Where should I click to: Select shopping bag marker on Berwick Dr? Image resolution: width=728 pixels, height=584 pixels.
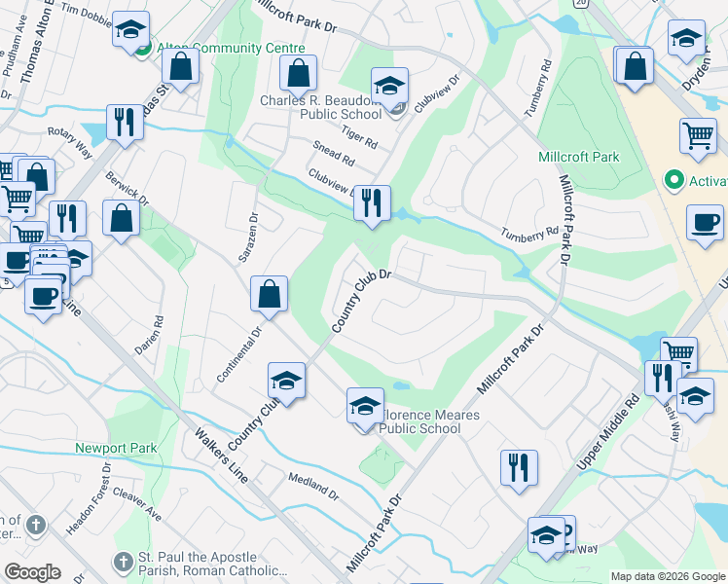click(121, 220)
